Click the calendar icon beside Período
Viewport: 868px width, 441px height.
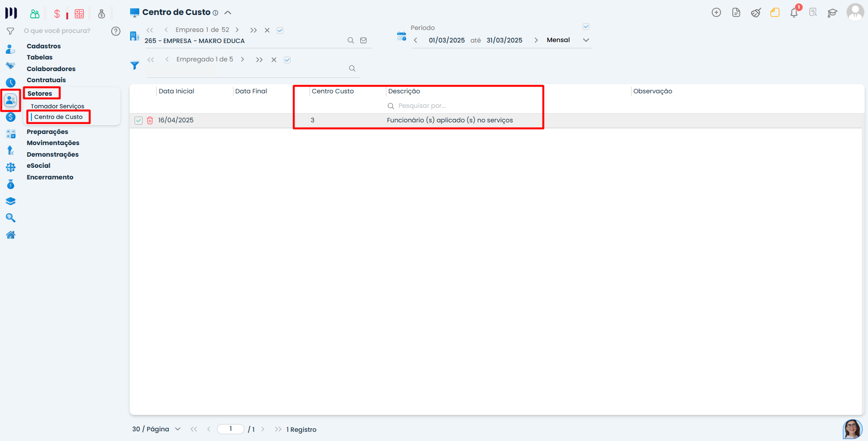point(401,36)
